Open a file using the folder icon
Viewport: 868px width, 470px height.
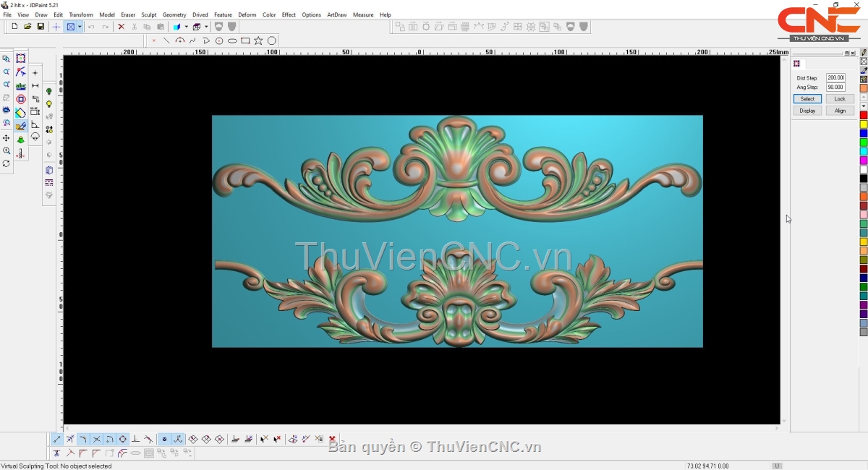[x=27, y=27]
